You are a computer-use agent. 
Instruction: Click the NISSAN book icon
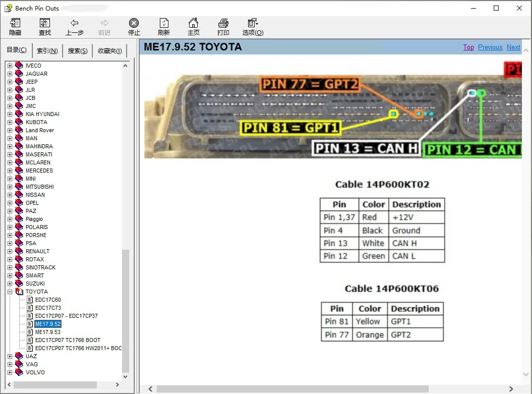point(19,195)
